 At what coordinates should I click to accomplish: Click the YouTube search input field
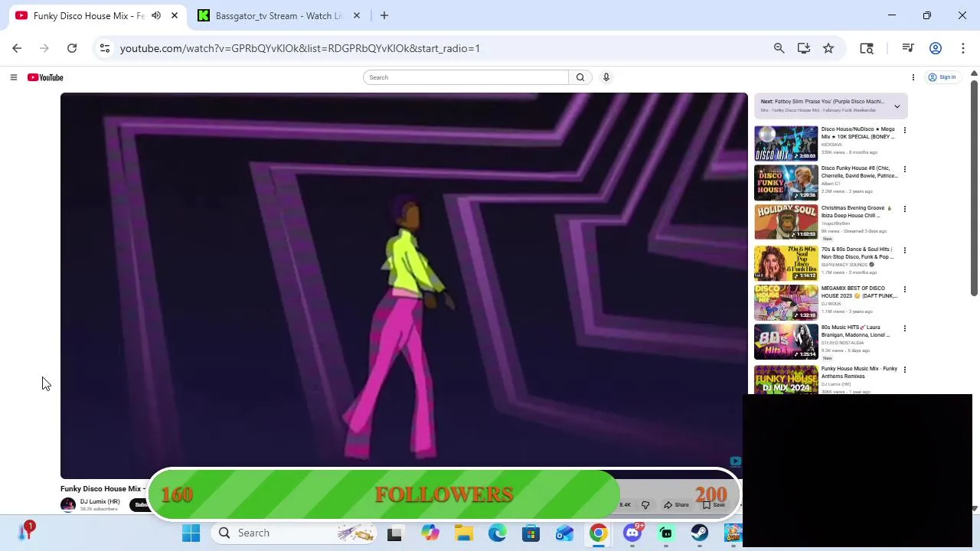tap(466, 77)
